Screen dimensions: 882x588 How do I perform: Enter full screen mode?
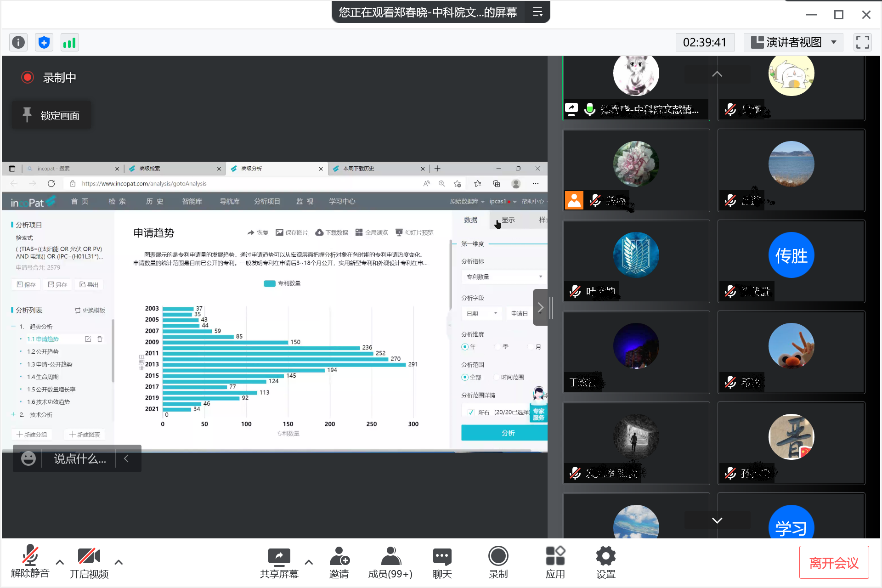pos(862,43)
